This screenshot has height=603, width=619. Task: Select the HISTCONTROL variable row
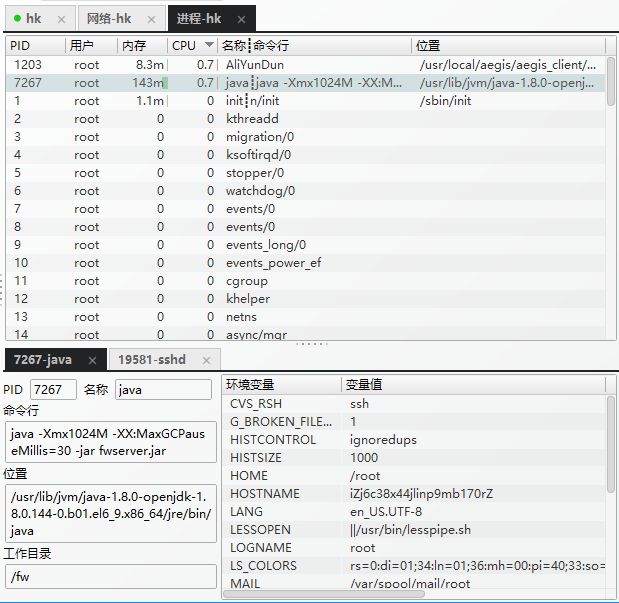(415, 440)
